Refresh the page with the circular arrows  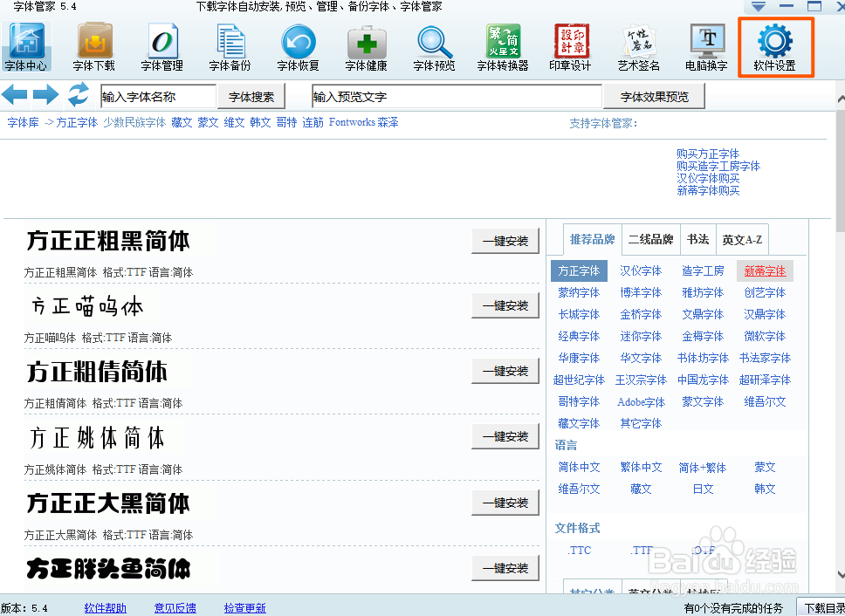79,94
